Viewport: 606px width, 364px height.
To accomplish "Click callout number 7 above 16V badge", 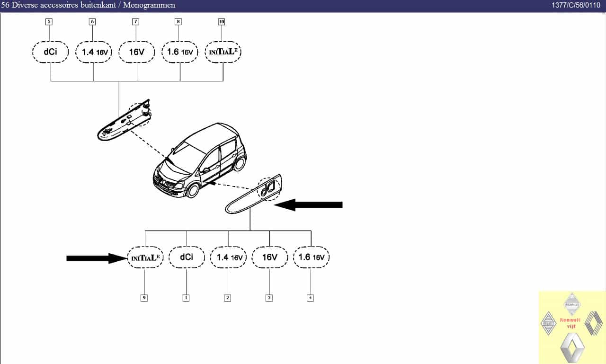I will click(136, 21).
